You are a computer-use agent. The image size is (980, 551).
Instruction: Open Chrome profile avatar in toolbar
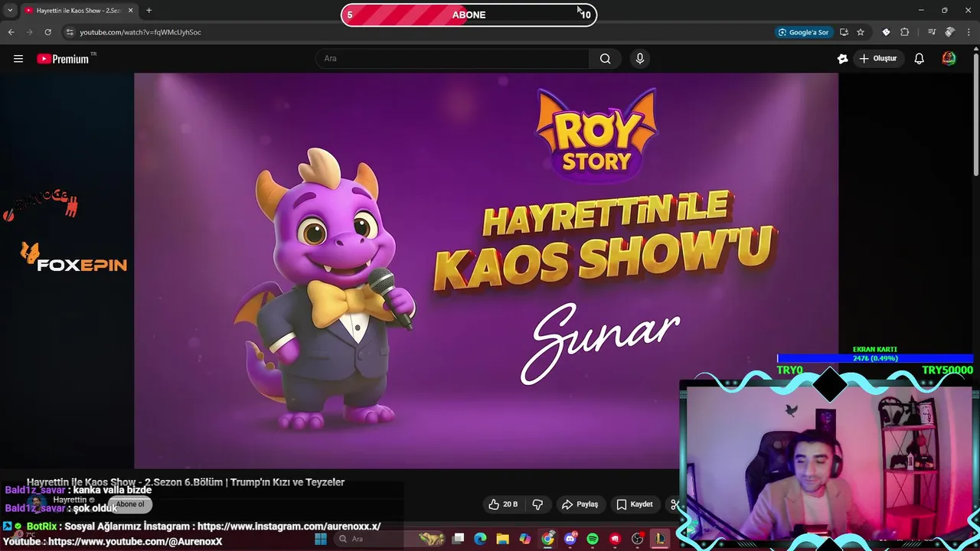(950, 32)
